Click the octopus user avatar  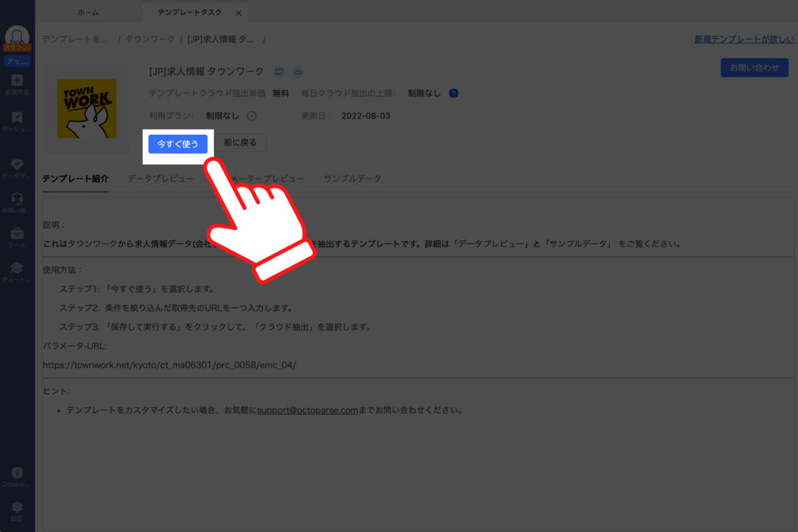coord(17,36)
